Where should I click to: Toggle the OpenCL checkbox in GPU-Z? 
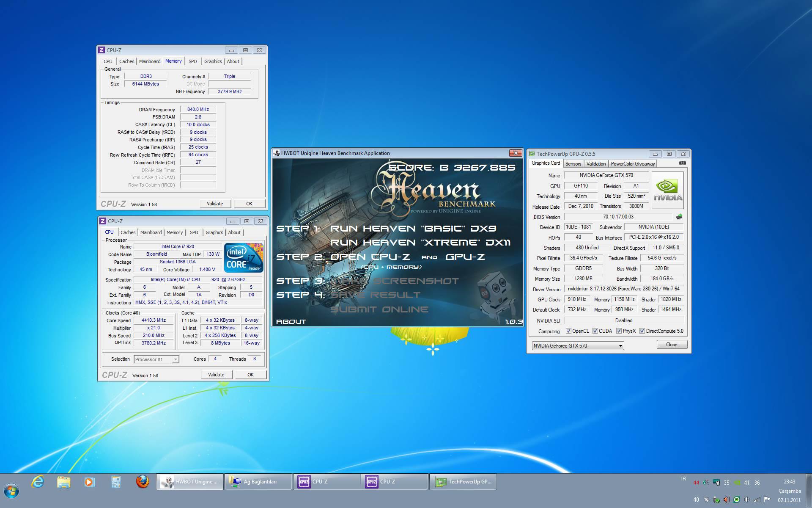(x=568, y=331)
